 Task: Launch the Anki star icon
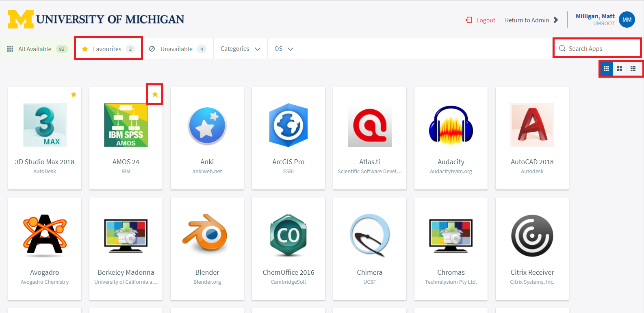coord(207,125)
